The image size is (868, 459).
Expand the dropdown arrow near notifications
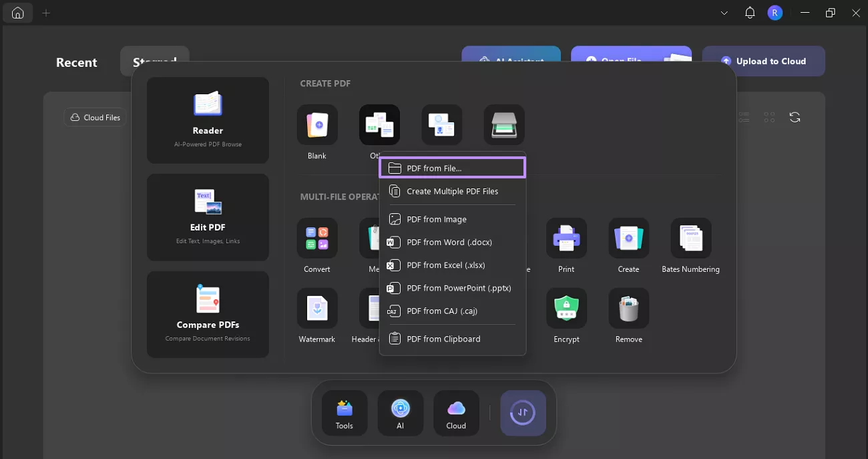pyautogui.click(x=724, y=13)
